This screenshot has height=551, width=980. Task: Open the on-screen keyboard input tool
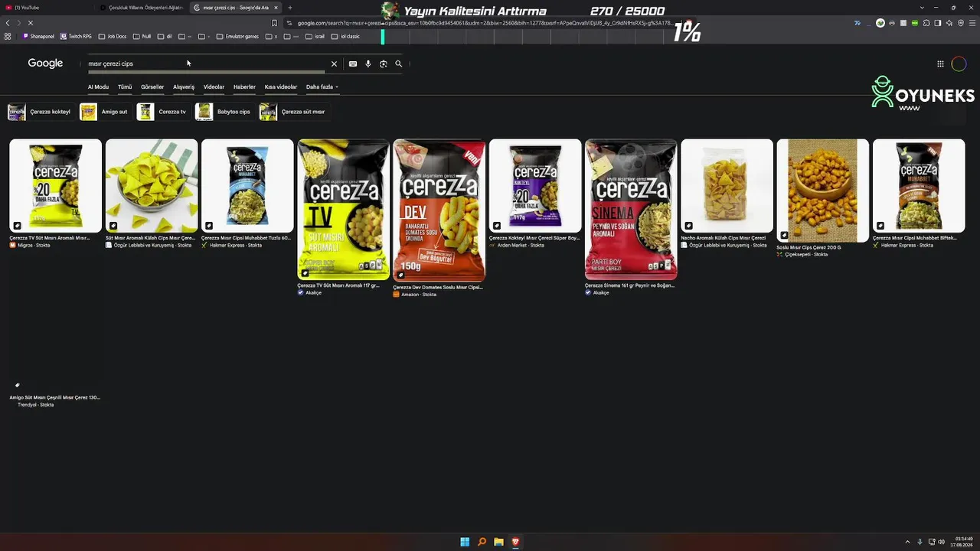353,64
